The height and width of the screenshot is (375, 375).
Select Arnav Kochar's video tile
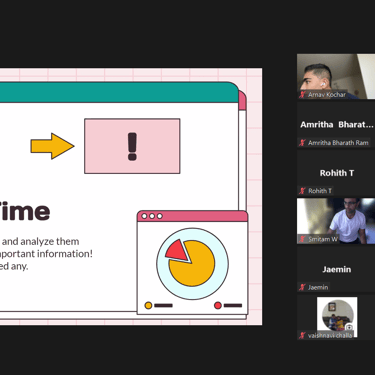(336, 76)
